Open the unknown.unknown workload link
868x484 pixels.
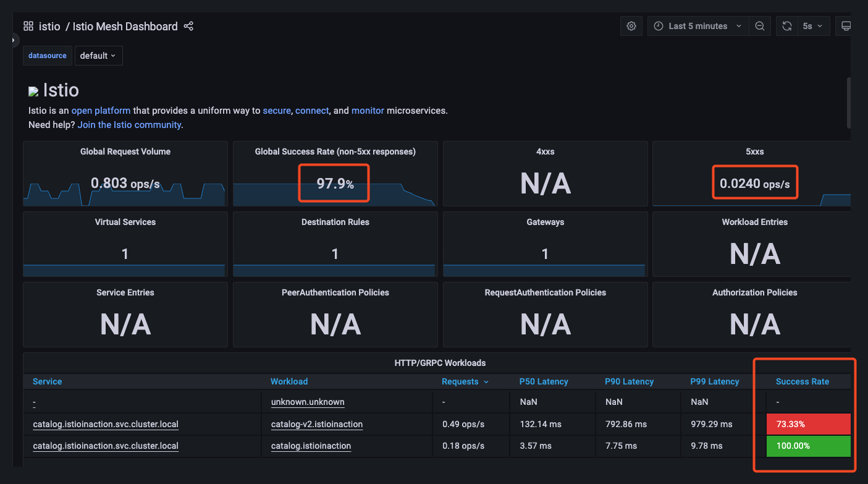click(308, 402)
